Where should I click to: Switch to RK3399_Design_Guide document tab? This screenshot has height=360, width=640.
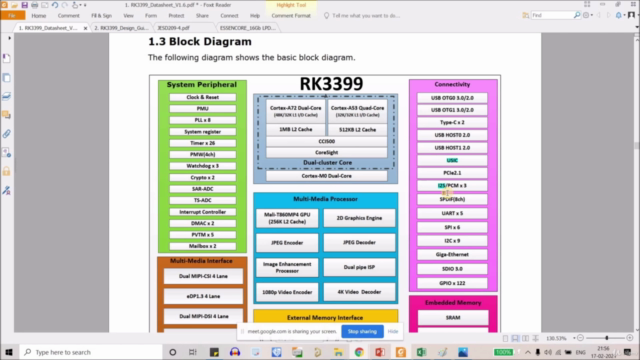(x=121, y=28)
